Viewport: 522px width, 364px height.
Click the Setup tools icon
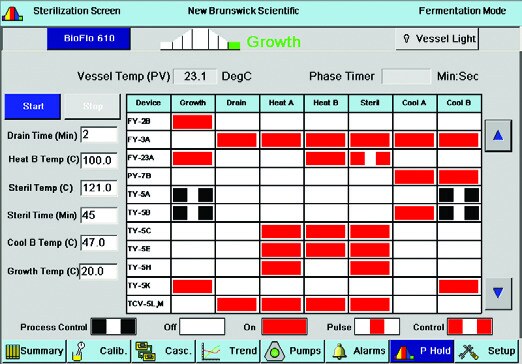(468, 352)
